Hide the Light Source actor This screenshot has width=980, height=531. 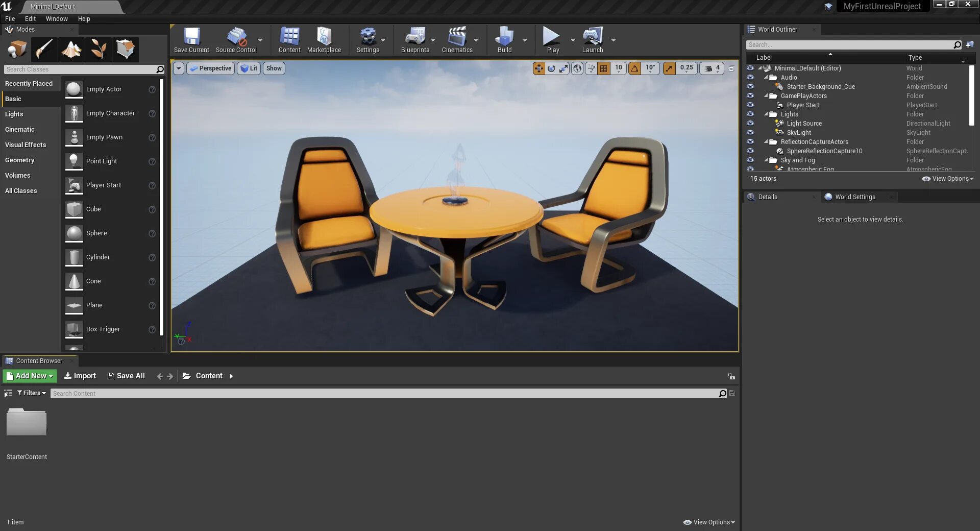[x=750, y=124]
